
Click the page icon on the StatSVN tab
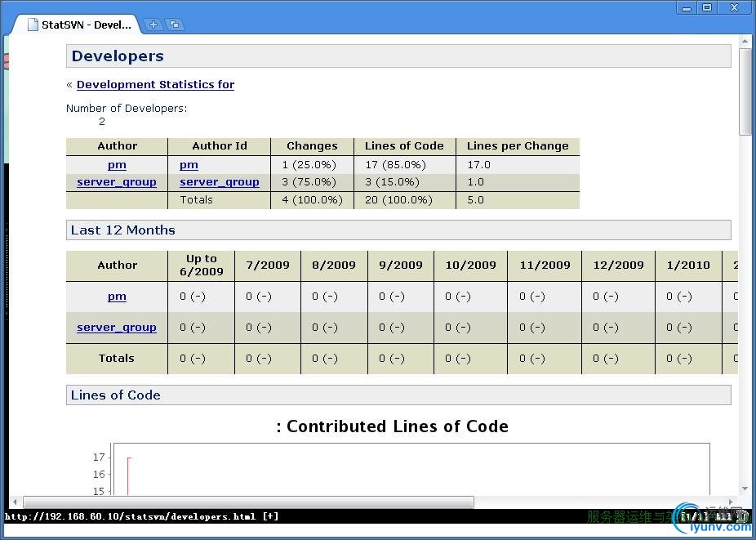33,25
